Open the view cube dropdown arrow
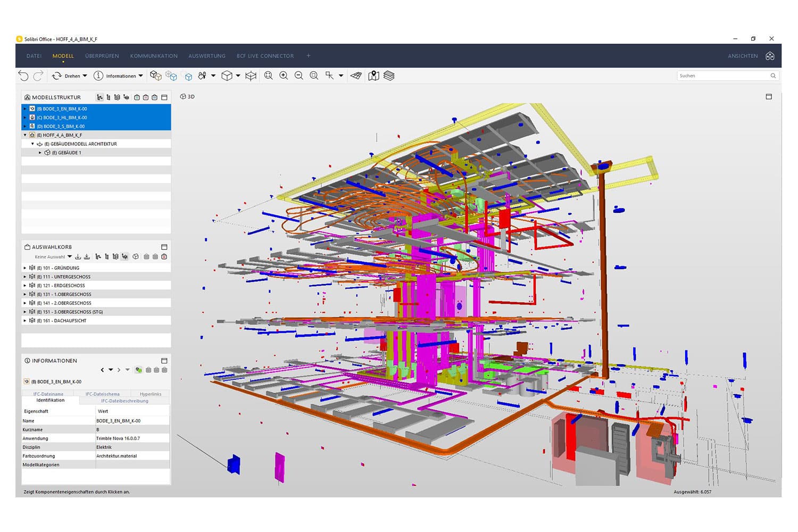The height and width of the screenshot is (532, 798). (238, 76)
